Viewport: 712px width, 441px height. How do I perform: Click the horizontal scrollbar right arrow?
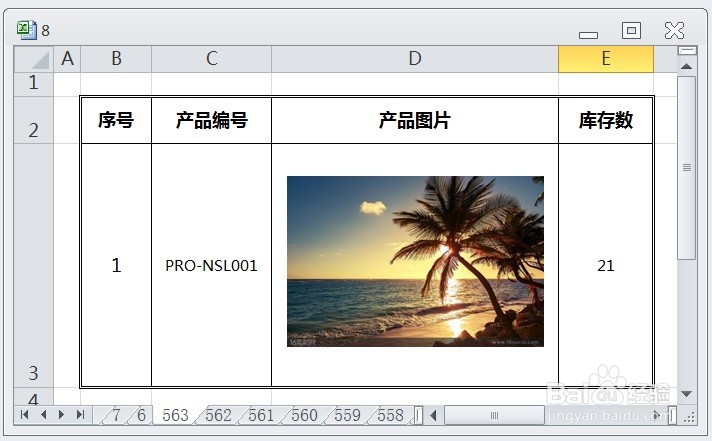657,415
